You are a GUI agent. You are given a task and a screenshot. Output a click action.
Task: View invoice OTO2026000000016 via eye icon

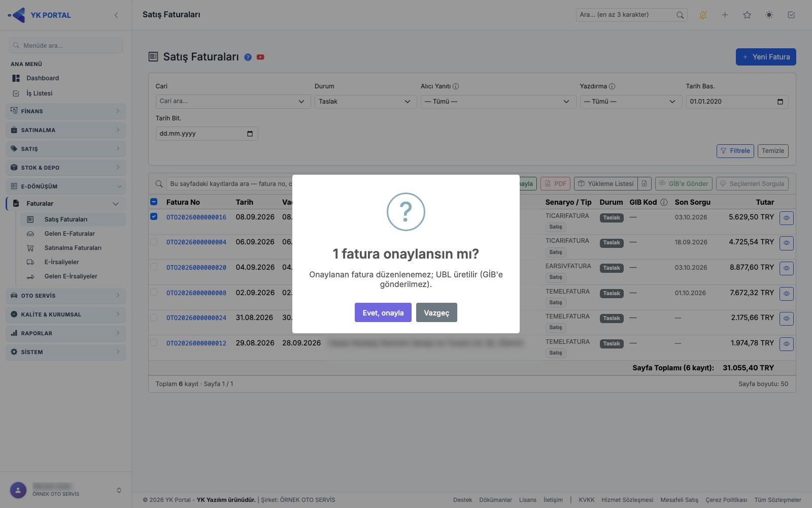tap(787, 218)
